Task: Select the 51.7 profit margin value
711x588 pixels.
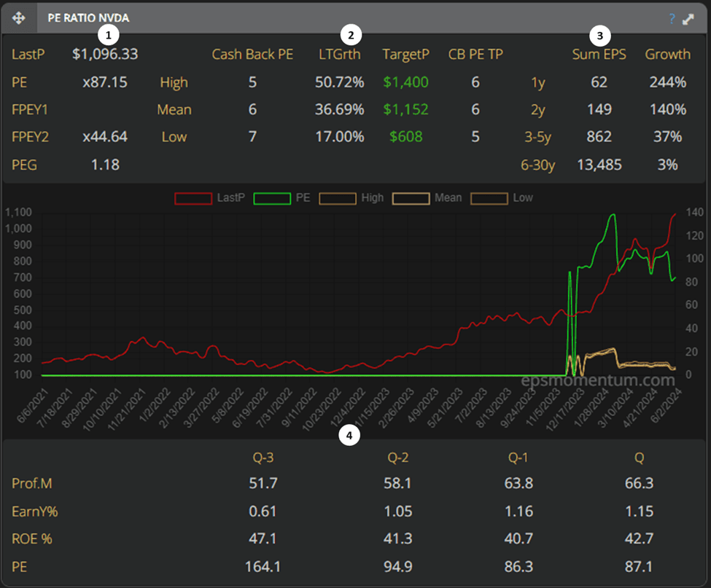Action: click(263, 483)
